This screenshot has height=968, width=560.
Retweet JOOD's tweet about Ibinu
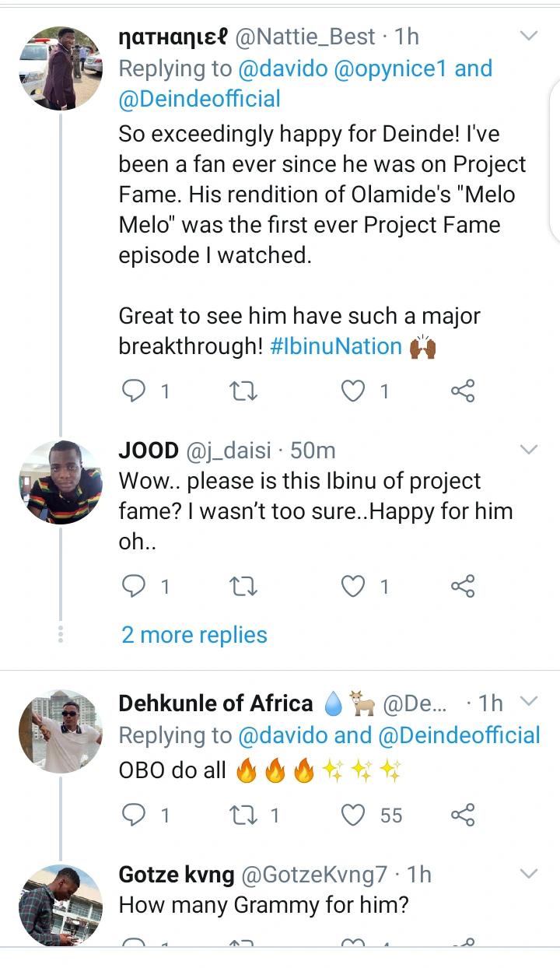pyautogui.click(x=245, y=586)
